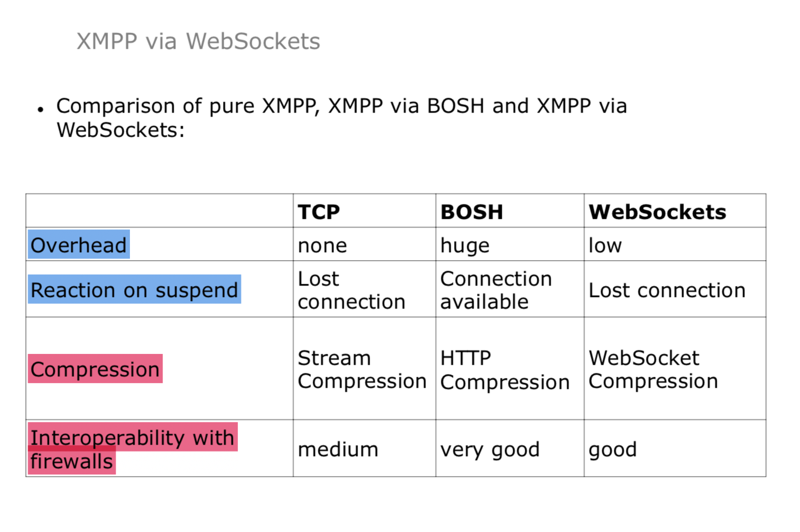Click "Lost connection" in the WebSockets column
The height and width of the screenshot is (532, 800).
[667, 290]
